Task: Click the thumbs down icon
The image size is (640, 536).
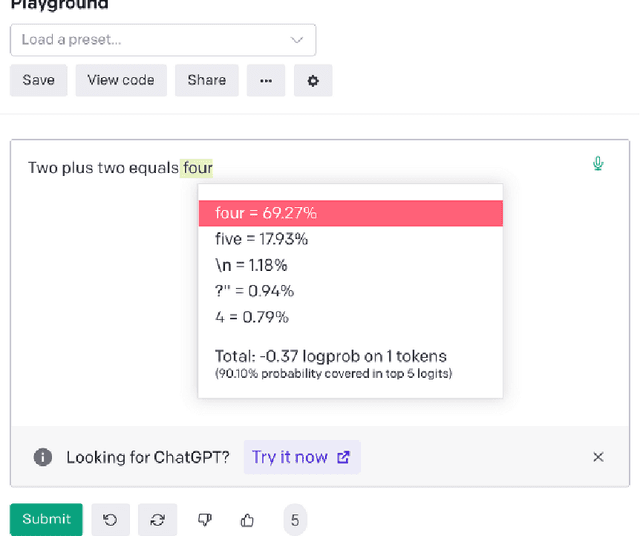Action: pos(204,519)
